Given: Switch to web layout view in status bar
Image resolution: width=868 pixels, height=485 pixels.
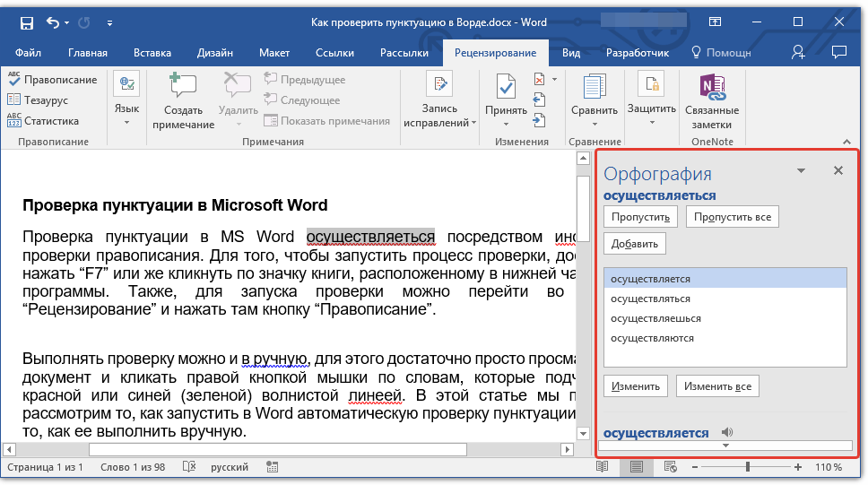Looking at the screenshot, I should 670,467.
